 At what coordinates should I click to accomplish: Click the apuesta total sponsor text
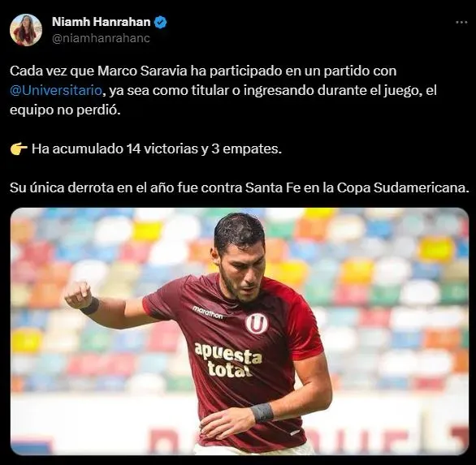click(228, 360)
